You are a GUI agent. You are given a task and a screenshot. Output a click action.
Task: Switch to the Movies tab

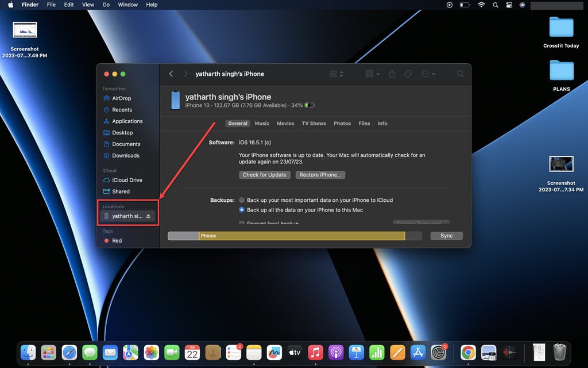pyautogui.click(x=285, y=124)
